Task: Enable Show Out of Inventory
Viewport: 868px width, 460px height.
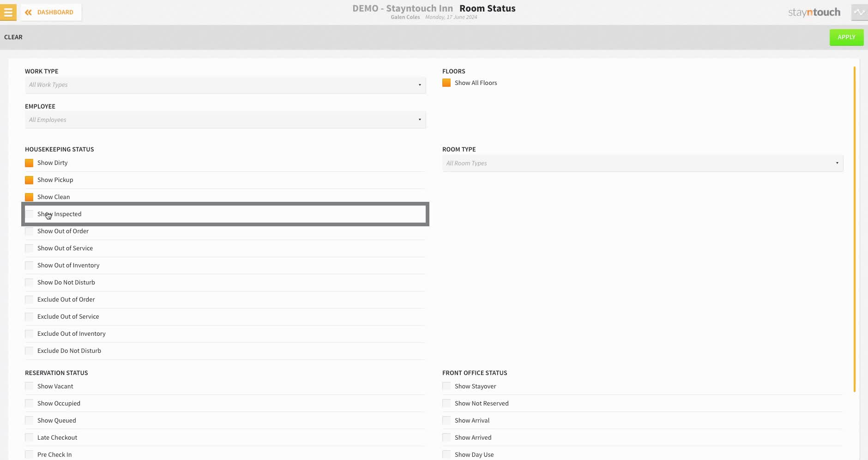Action: 29,265
